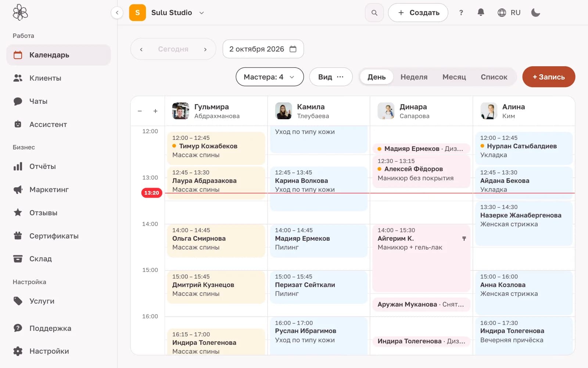Open Услуги in sidebar
This screenshot has width=588, height=368.
(58, 301)
